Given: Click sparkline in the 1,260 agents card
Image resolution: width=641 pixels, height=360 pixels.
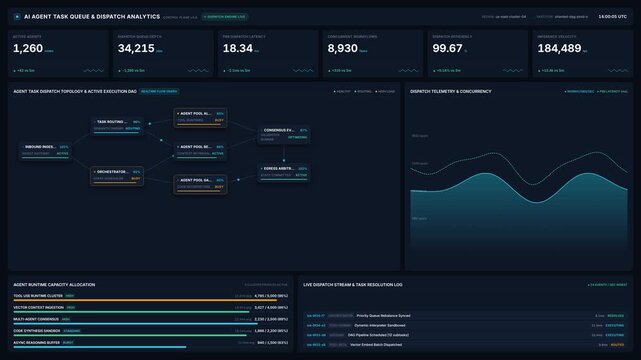Looking at the screenshot, I should (x=94, y=71).
